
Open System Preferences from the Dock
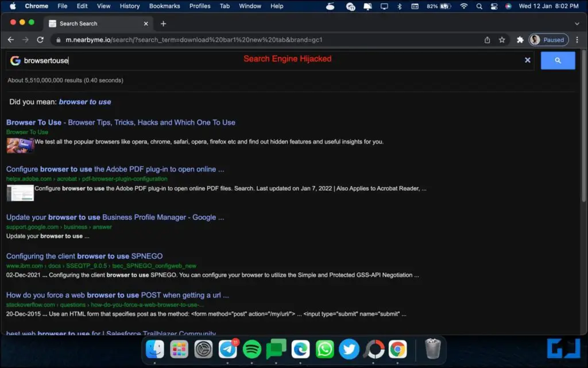tap(204, 349)
